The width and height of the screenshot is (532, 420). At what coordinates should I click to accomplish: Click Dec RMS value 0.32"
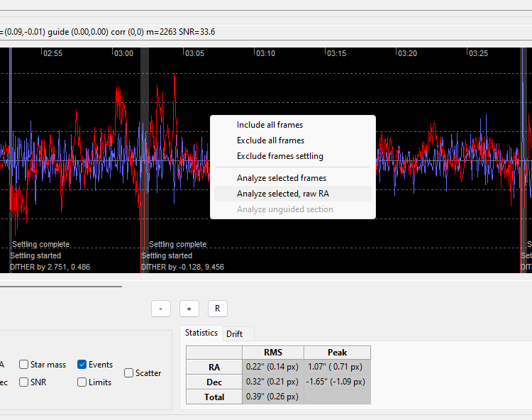[273, 382]
